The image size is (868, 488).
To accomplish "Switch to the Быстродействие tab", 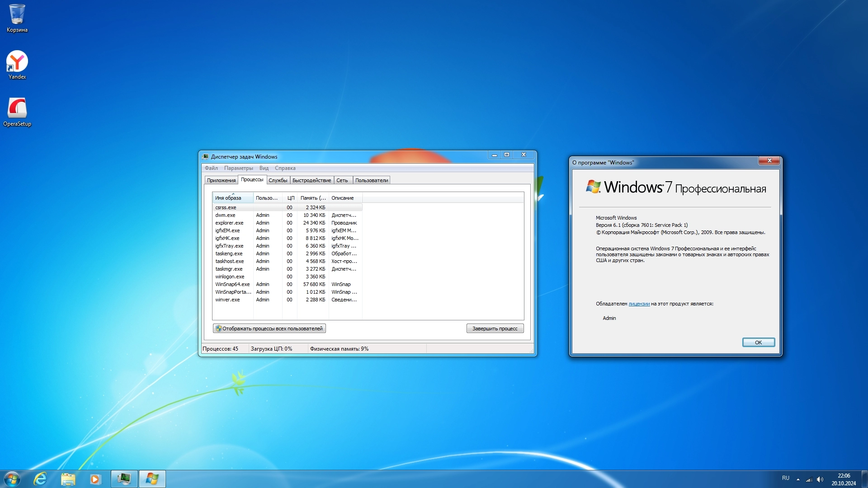I will 311,180.
